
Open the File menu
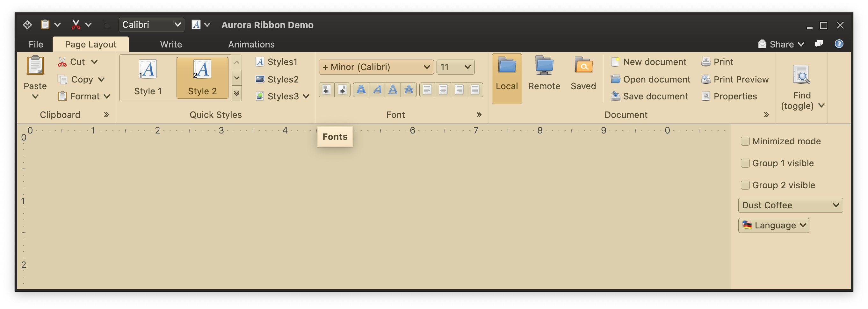(36, 44)
